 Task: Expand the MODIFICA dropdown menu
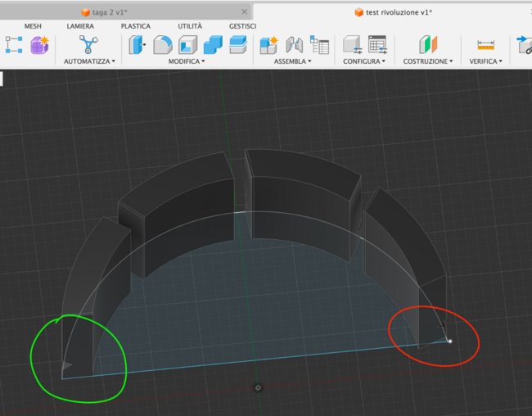click(187, 61)
